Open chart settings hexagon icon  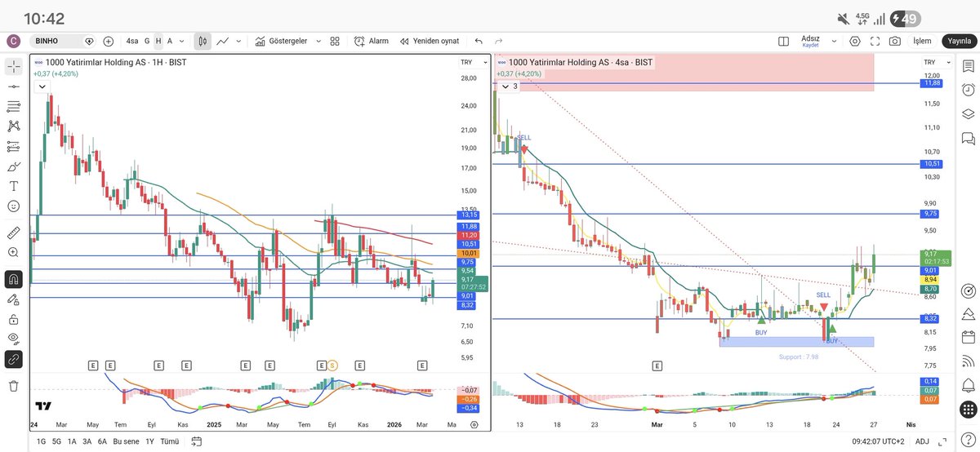855,41
